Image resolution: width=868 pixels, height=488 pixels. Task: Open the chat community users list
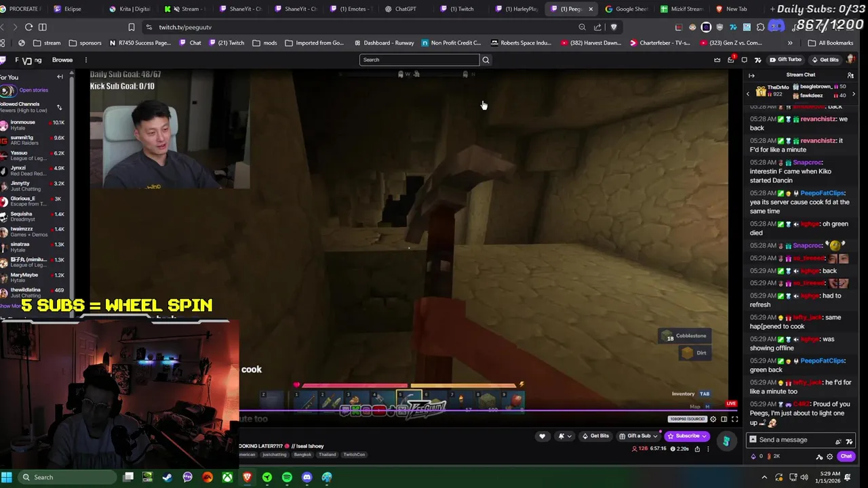click(x=850, y=75)
